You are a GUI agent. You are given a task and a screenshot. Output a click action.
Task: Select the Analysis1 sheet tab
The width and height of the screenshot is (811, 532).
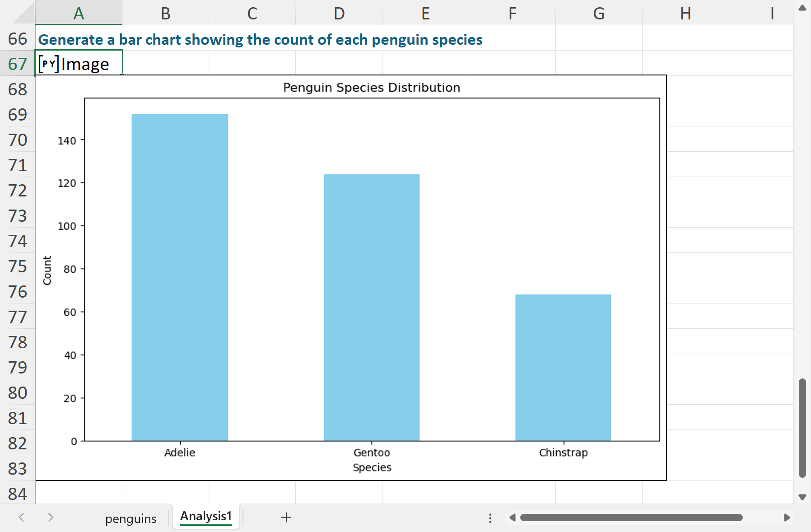206,516
